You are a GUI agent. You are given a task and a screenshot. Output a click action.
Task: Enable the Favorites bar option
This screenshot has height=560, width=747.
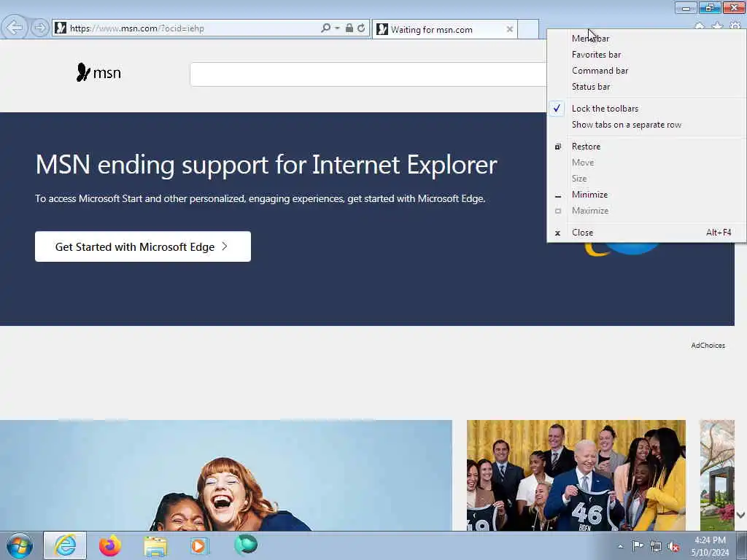(646, 55)
